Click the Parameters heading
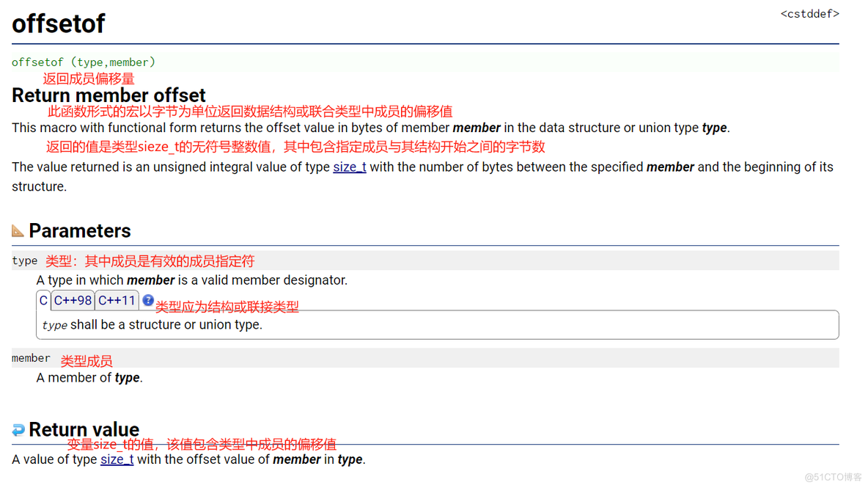Screen dimensions: 868x488 80,231
